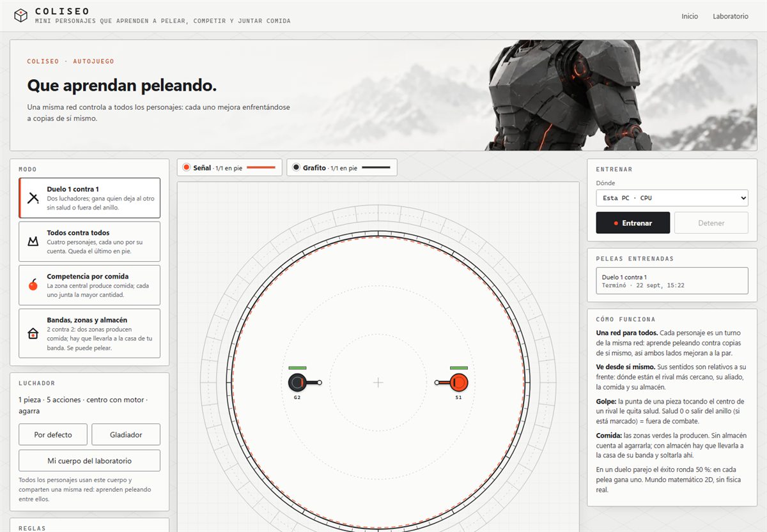Pick the Gladiador fighter body
Screen dimensions: 767x532
pos(126,434)
